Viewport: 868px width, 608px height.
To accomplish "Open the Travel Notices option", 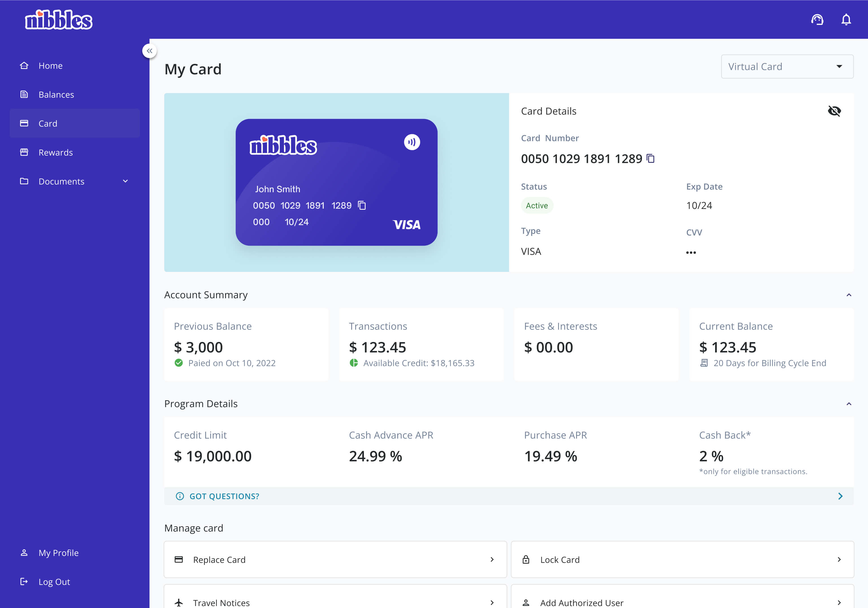I will coord(335,597).
